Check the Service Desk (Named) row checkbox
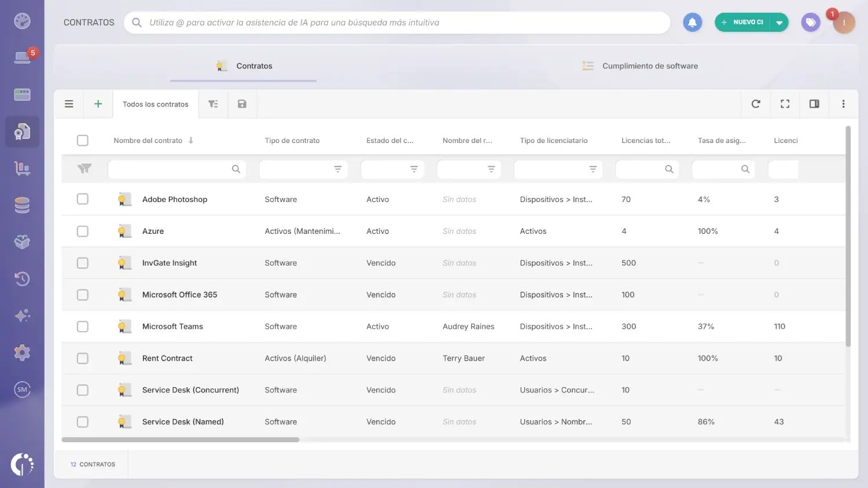The width and height of the screenshot is (868, 488). tap(83, 422)
